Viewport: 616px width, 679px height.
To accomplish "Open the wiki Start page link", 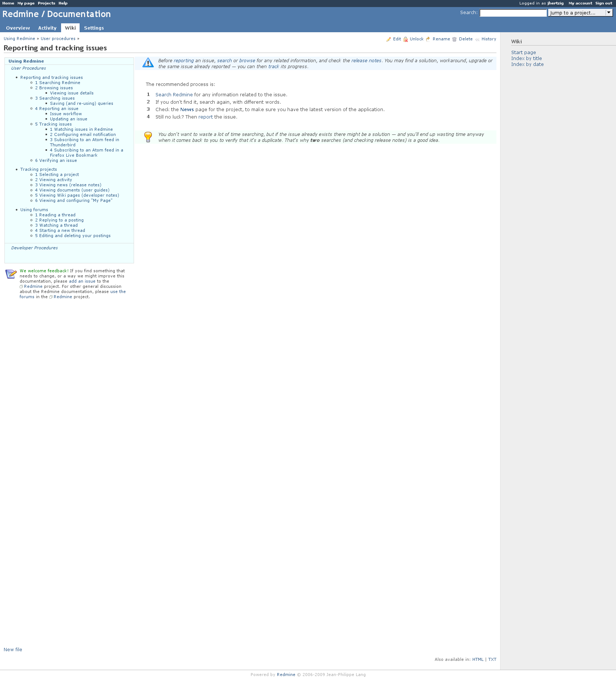I will coord(523,53).
